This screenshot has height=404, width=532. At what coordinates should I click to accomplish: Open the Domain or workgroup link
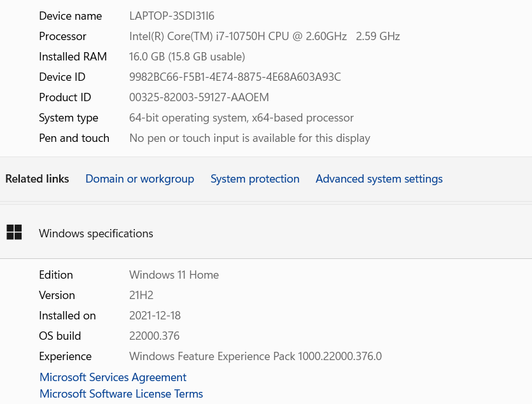click(140, 179)
